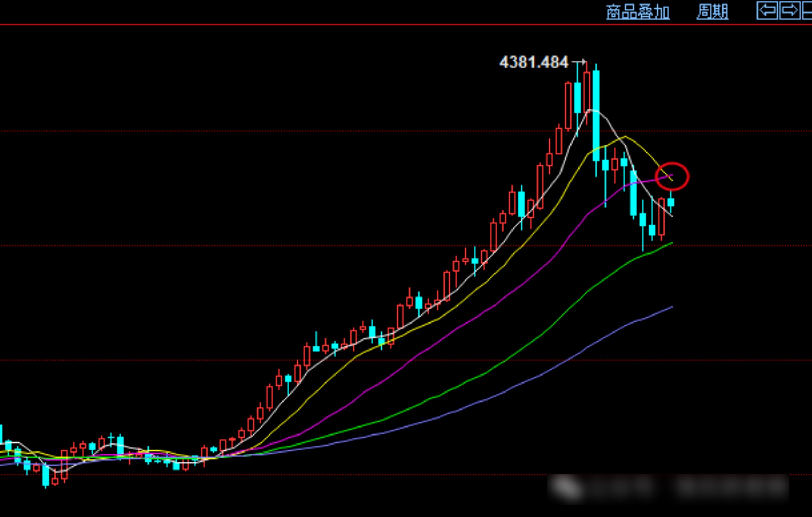Screen dimensions: 812x517
Task: Click the 4381.484 high price label
Action: [x=534, y=62]
